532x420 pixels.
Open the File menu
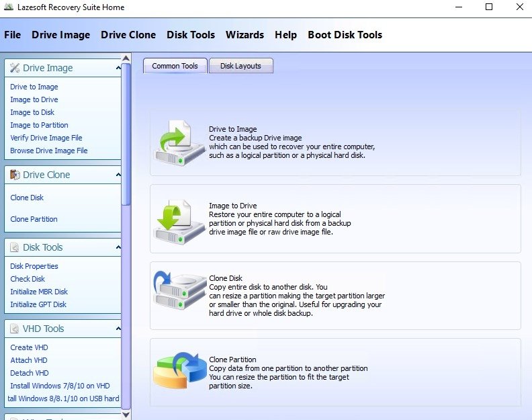coord(13,35)
